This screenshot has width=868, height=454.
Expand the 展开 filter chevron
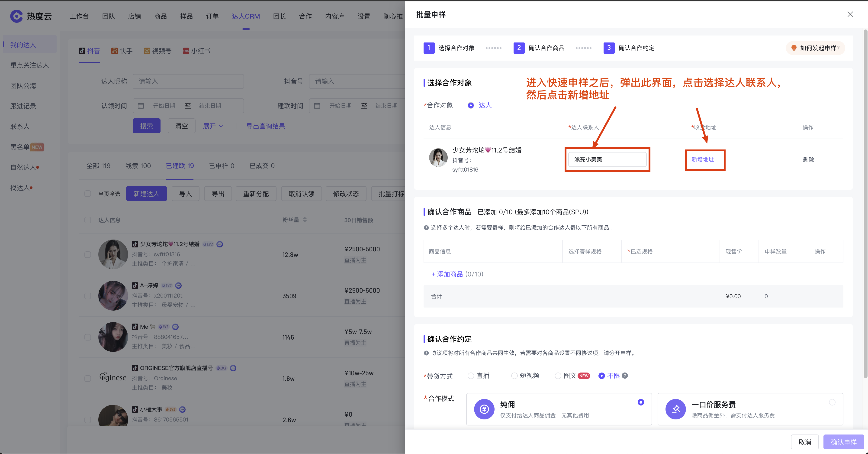coord(221,126)
